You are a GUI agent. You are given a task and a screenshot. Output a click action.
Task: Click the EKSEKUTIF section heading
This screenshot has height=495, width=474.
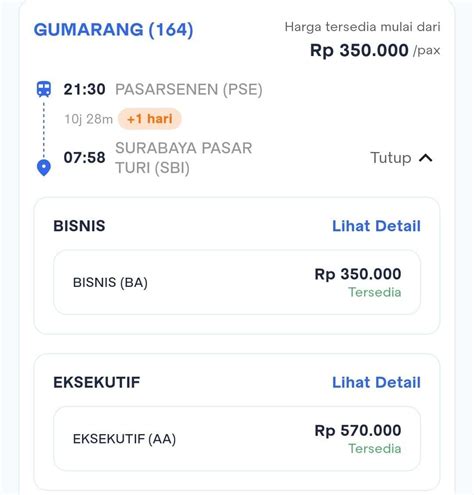tap(97, 382)
